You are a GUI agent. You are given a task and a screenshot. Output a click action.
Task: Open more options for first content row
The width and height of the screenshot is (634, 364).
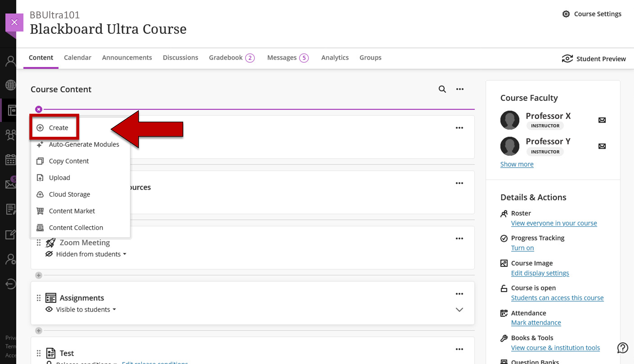(x=459, y=128)
